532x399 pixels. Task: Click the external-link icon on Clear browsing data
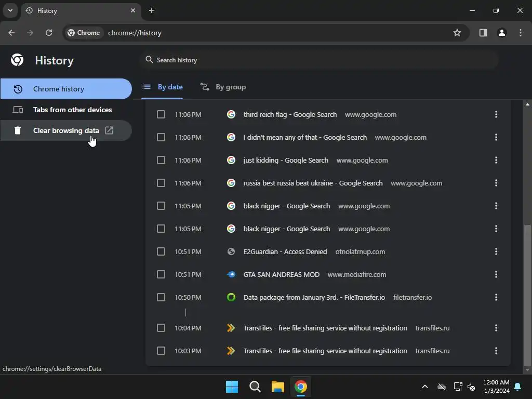(109, 130)
